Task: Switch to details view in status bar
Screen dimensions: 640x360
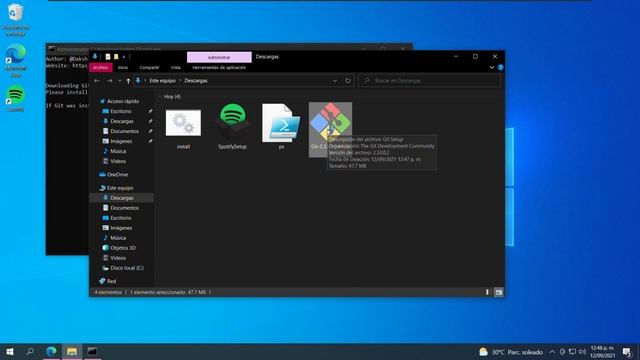Action: [x=487, y=292]
